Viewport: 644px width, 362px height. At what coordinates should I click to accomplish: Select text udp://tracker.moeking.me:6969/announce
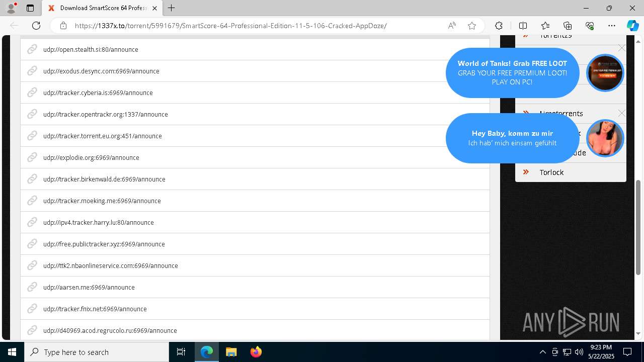[102, 201]
